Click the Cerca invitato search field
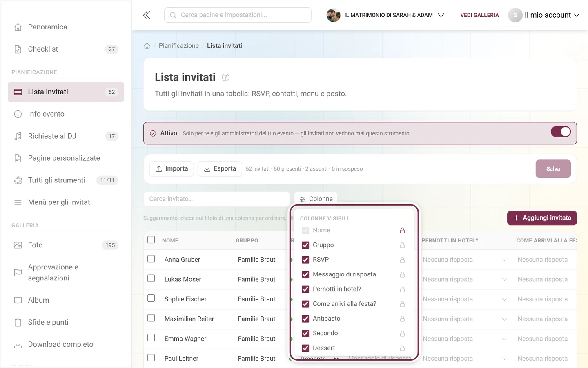The width and height of the screenshot is (588, 368). [217, 199]
